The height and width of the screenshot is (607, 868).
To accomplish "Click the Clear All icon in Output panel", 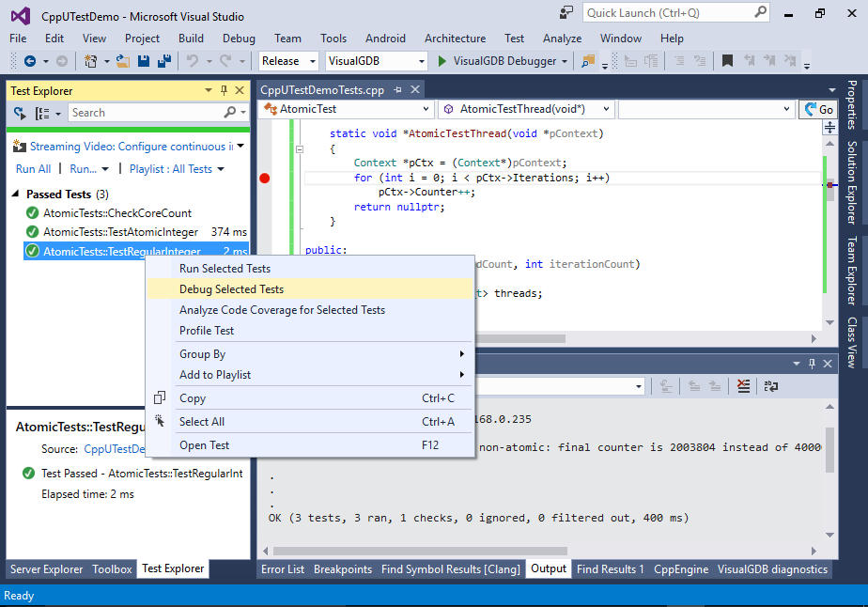I will coord(743,386).
